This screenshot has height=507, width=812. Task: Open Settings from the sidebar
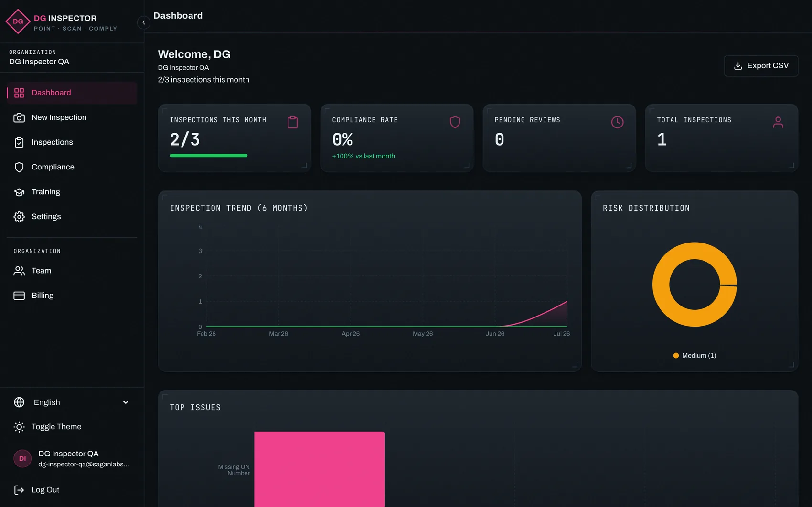72,217
